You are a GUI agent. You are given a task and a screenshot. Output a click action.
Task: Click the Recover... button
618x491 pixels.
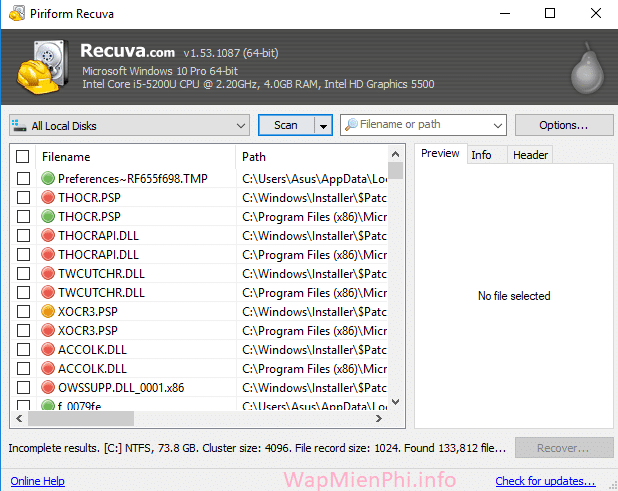564,448
